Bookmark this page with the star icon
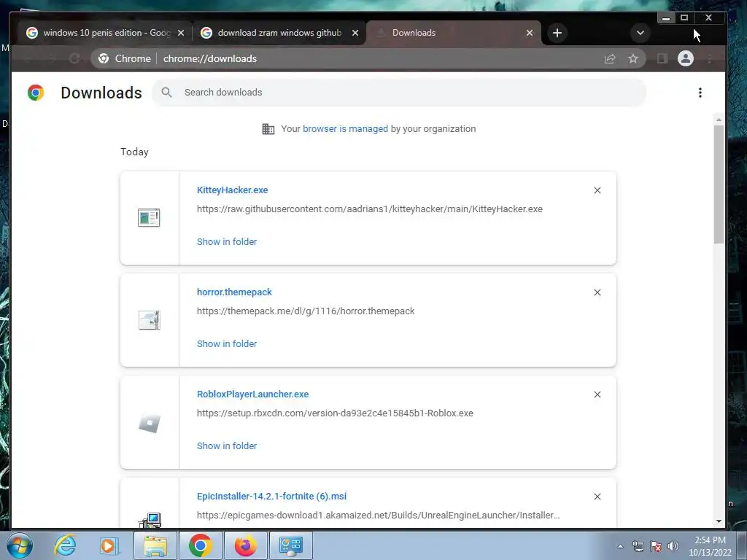The width and height of the screenshot is (747, 560). point(632,58)
